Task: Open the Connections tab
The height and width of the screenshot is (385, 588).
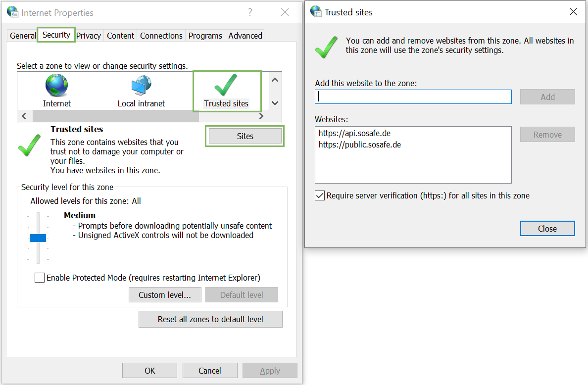Action: point(161,36)
